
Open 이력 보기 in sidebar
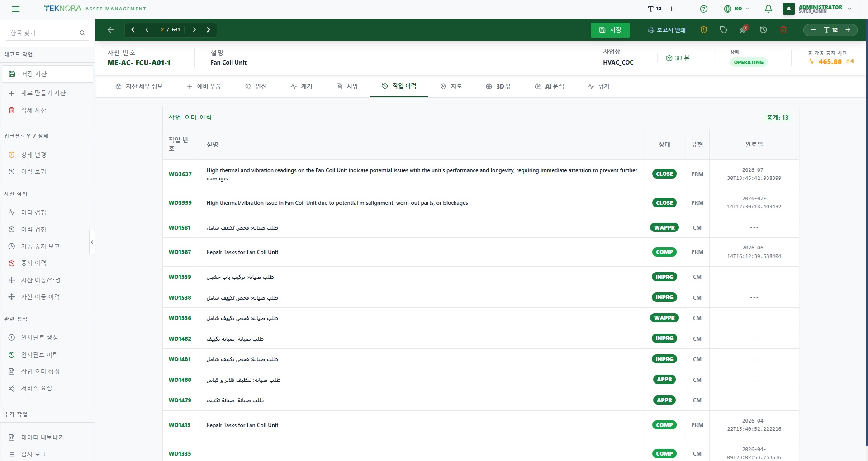[47, 172]
